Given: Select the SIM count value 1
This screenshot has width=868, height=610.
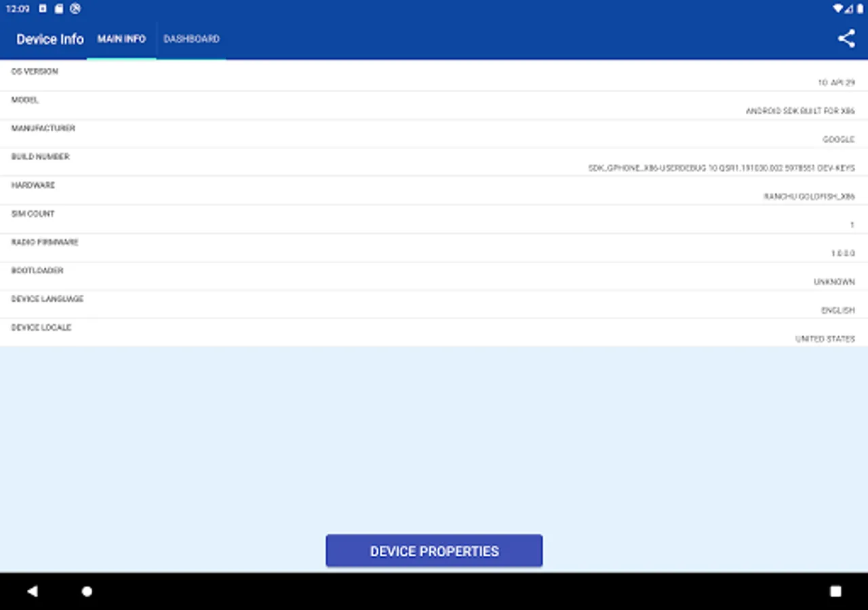Looking at the screenshot, I should 852,225.
